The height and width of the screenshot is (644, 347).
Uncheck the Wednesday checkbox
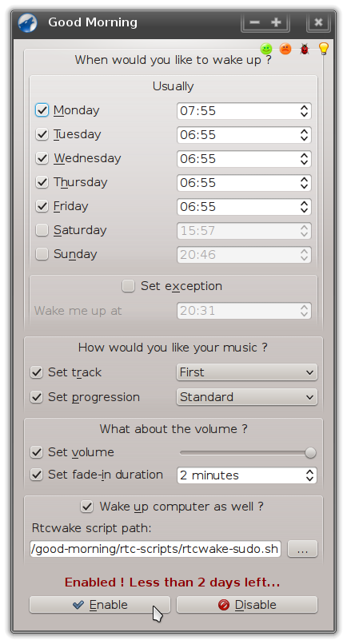click(42, 158)
